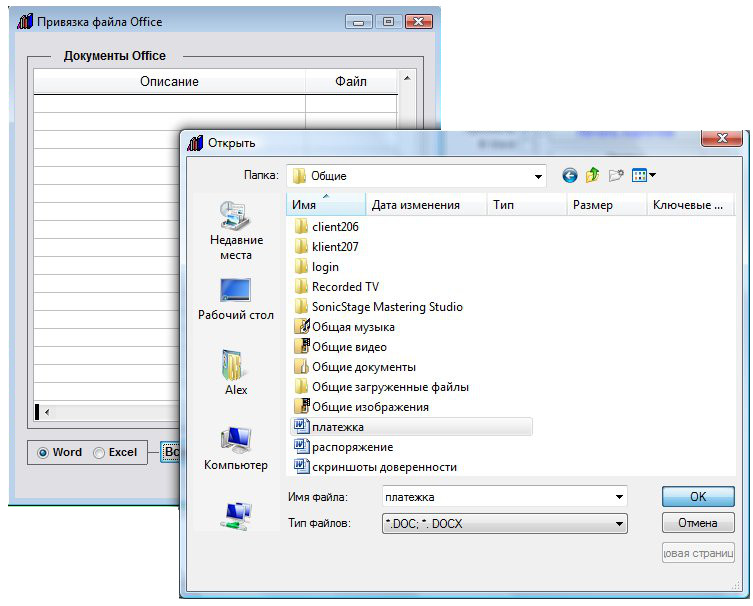Click the partially hidden button next to Excel
This screenshot has height=606, width=753.
coord(170,452)
